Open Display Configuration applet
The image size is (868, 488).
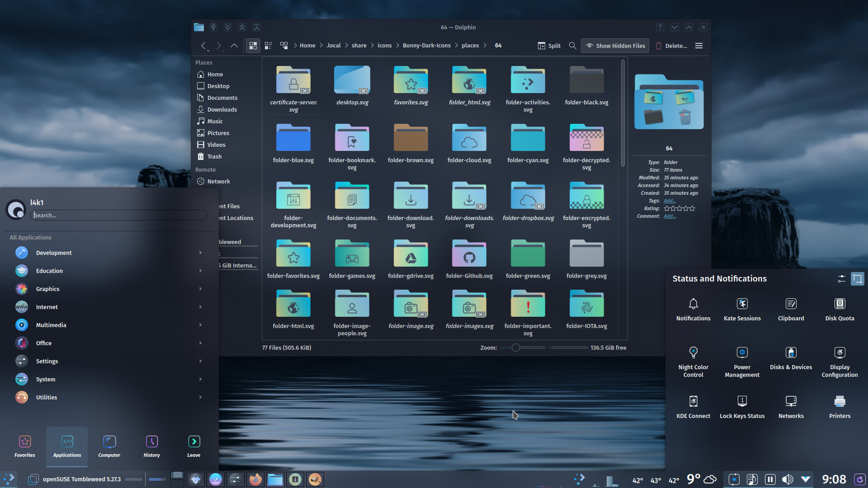(x=840, y=362)
